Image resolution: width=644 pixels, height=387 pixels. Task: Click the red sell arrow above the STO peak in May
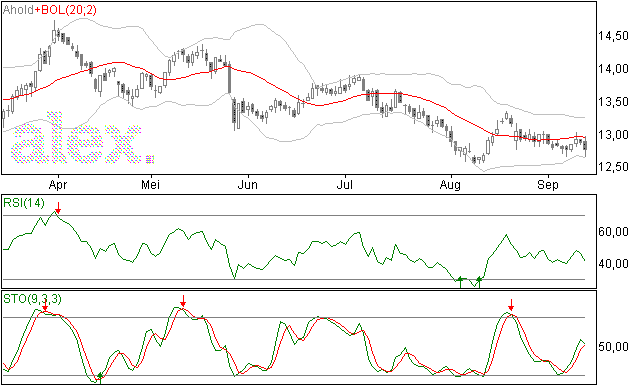183,301
